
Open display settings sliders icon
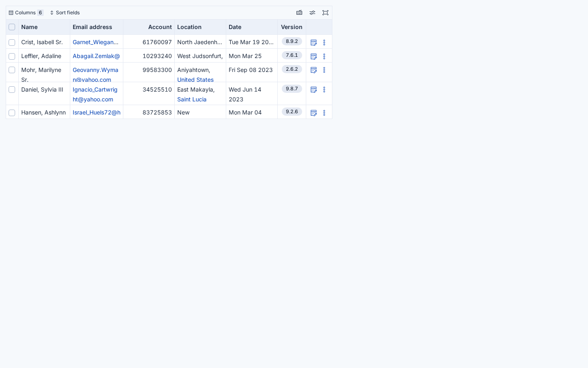(312, 13)
